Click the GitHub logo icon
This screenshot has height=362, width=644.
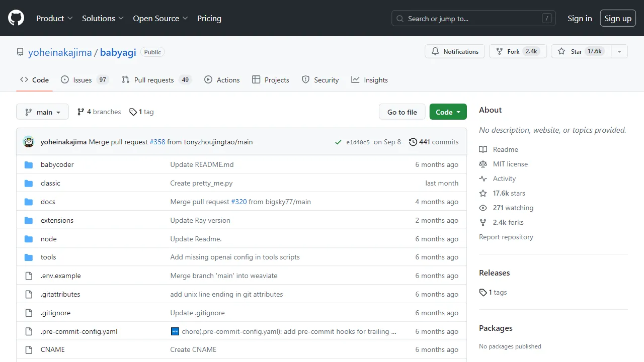coord(16,18)
